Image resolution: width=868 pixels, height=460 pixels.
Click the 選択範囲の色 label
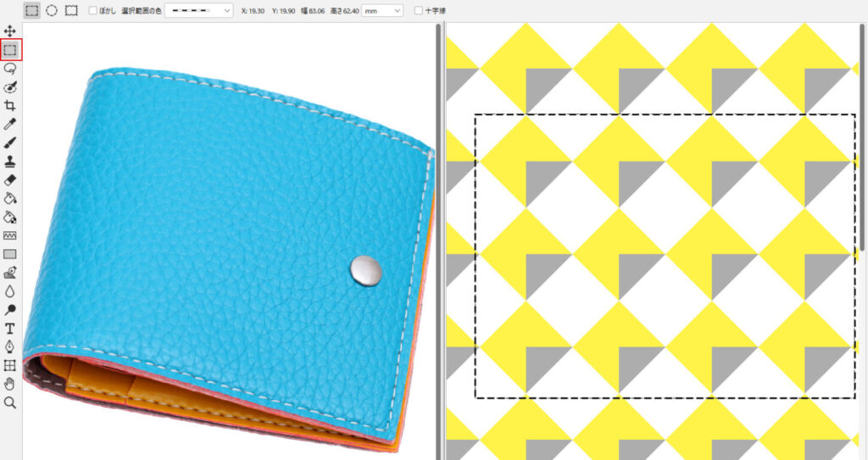tap(142, 10)
